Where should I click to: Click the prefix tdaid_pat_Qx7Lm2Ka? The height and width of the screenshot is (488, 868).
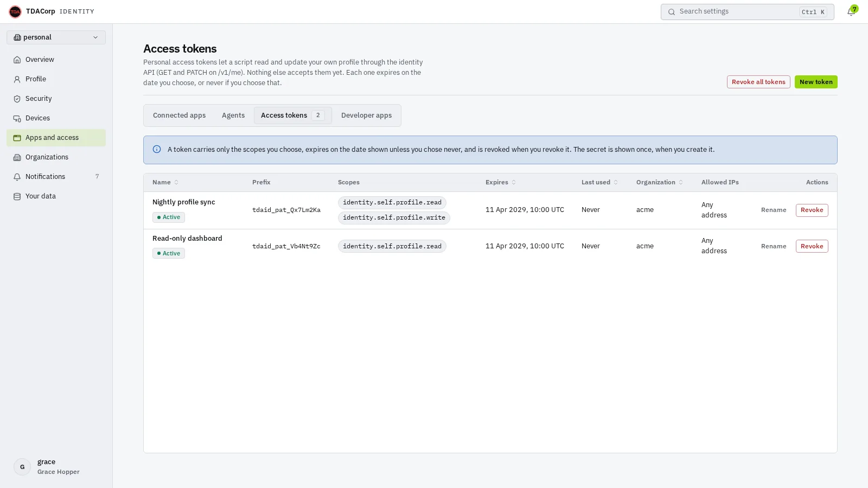point(286,210)
